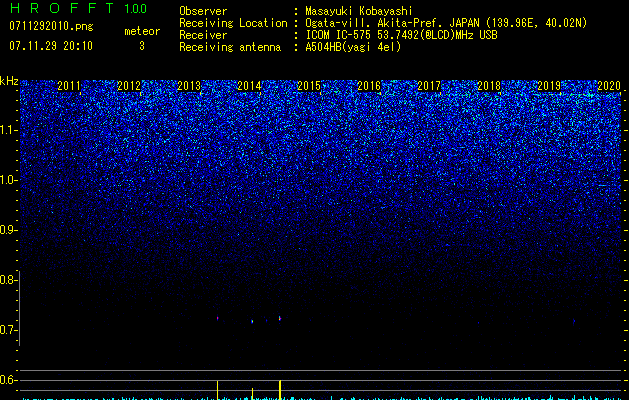Click the 1.1 kHz frequency axis label
Screen dimensions: 629x400
click(9, 130)
